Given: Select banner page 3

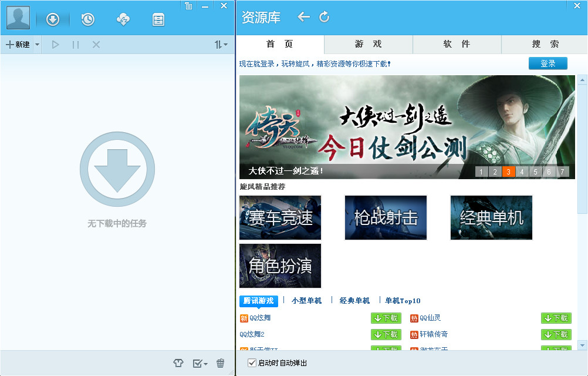Looking at the screenshot, I should click(x=509, y=172).
